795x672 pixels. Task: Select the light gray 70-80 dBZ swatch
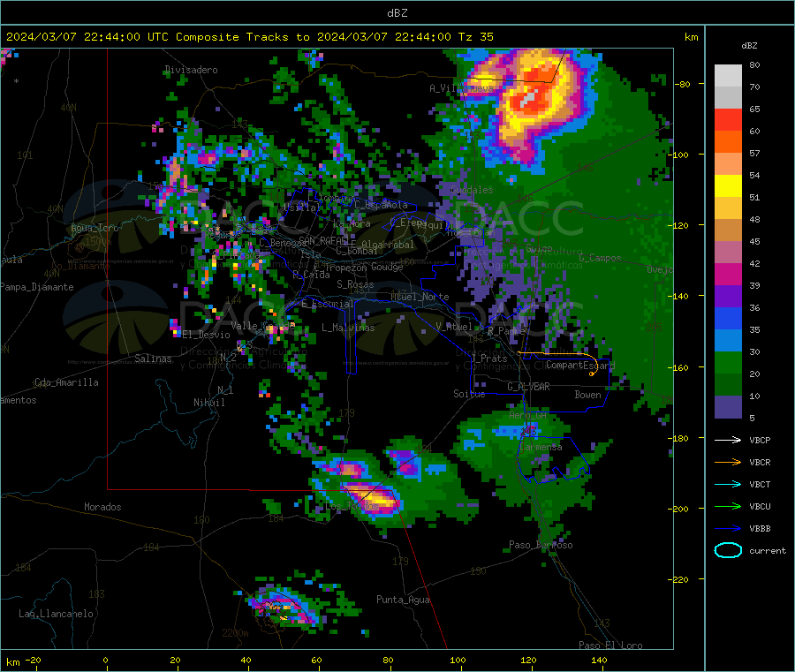click(x=728, y=76)
